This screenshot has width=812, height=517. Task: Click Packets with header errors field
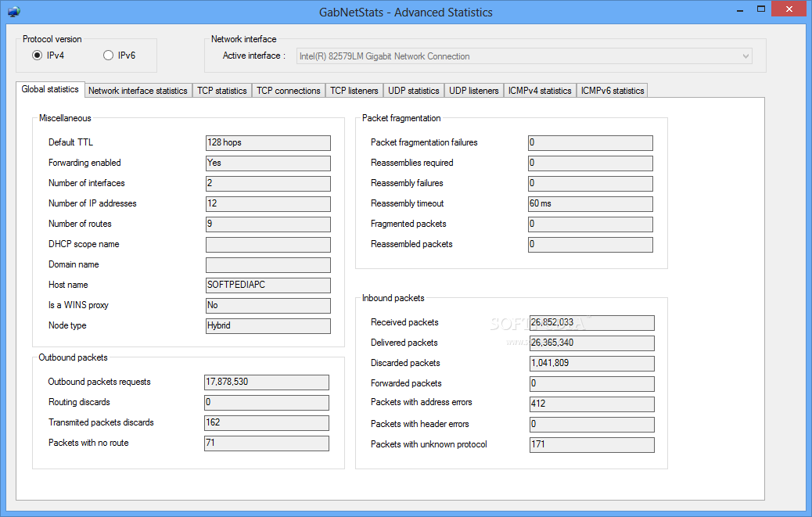592,425
